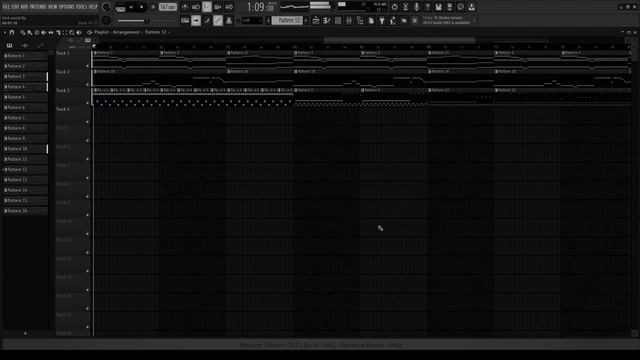Select Pattern 1 in the picker list
Viewport: 640px width, 360px height.
pos(25,56)
